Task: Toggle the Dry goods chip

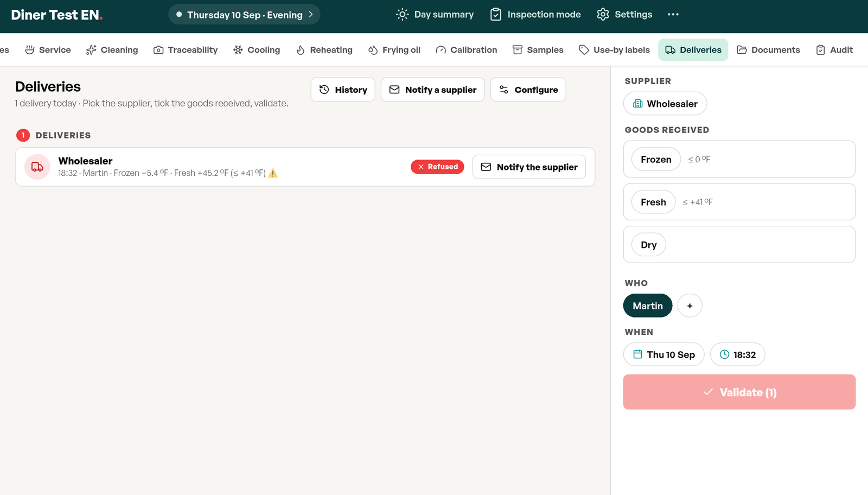Action: pos(648,245)
